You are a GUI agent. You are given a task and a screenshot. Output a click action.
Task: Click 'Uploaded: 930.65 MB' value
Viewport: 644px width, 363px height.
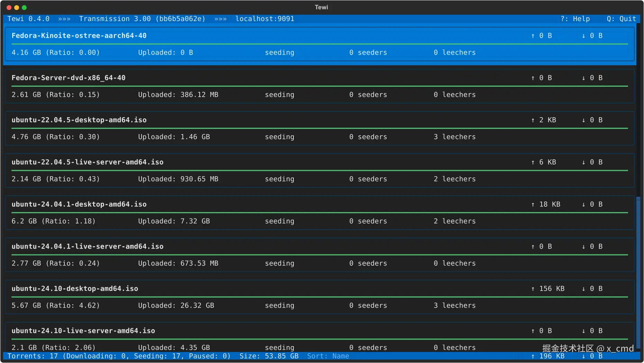click(x=178, y=179)
